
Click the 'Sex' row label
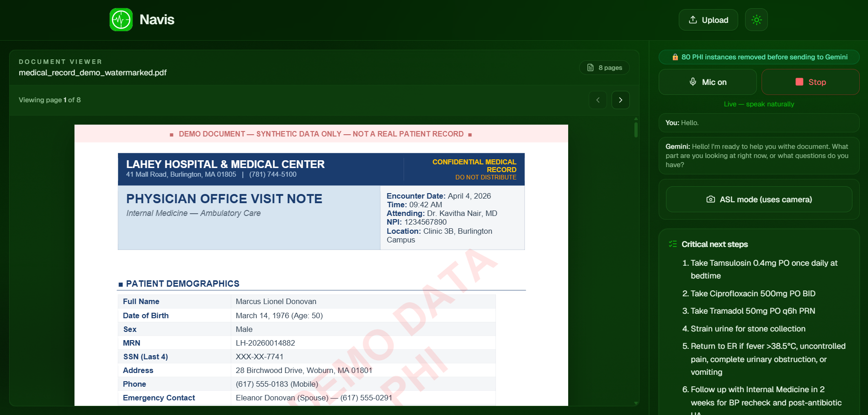(x=130, y=329)
